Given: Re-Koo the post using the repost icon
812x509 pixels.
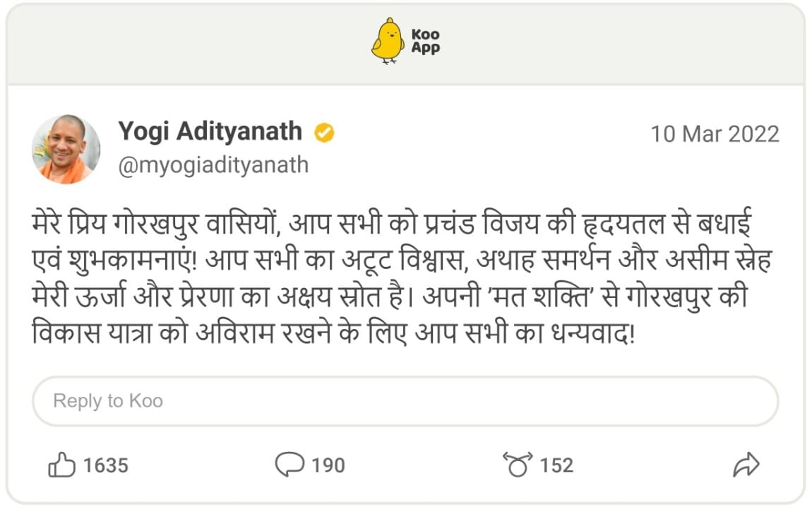Looking at the screenshot, I should tap(518, 465).
